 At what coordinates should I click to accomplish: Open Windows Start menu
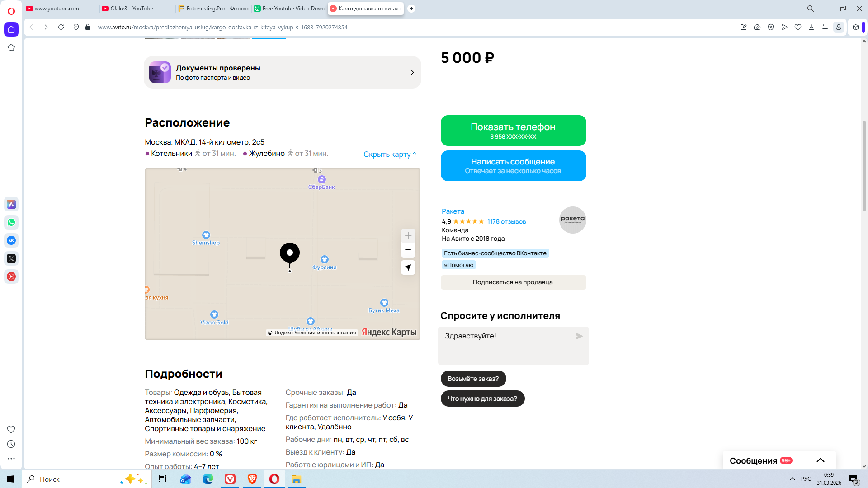click(11, 479)
